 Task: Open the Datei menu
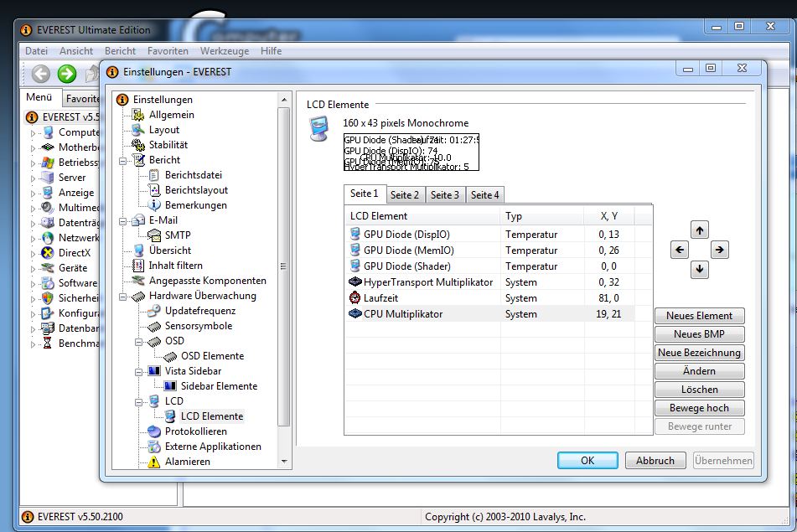36,51
